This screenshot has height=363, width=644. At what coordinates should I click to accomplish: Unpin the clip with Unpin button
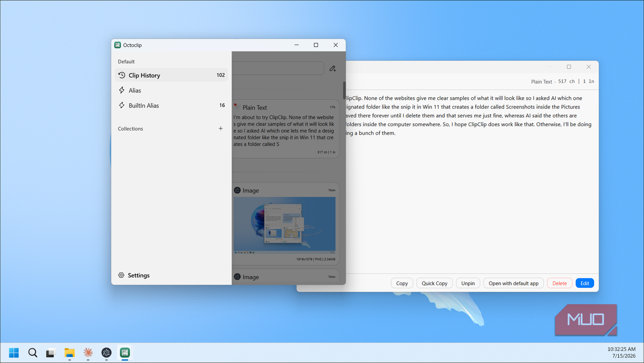point(468,283)
